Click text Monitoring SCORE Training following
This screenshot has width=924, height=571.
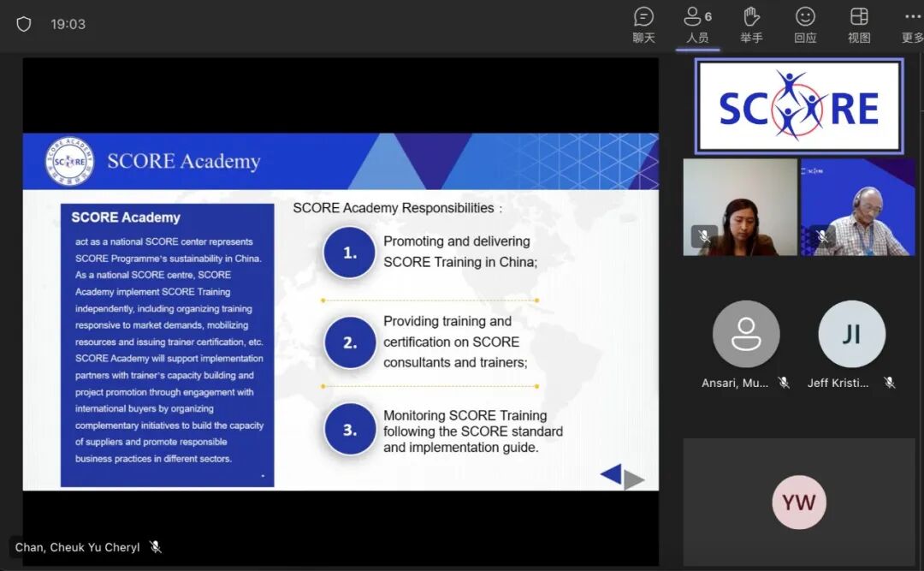(x=473, y=431)
